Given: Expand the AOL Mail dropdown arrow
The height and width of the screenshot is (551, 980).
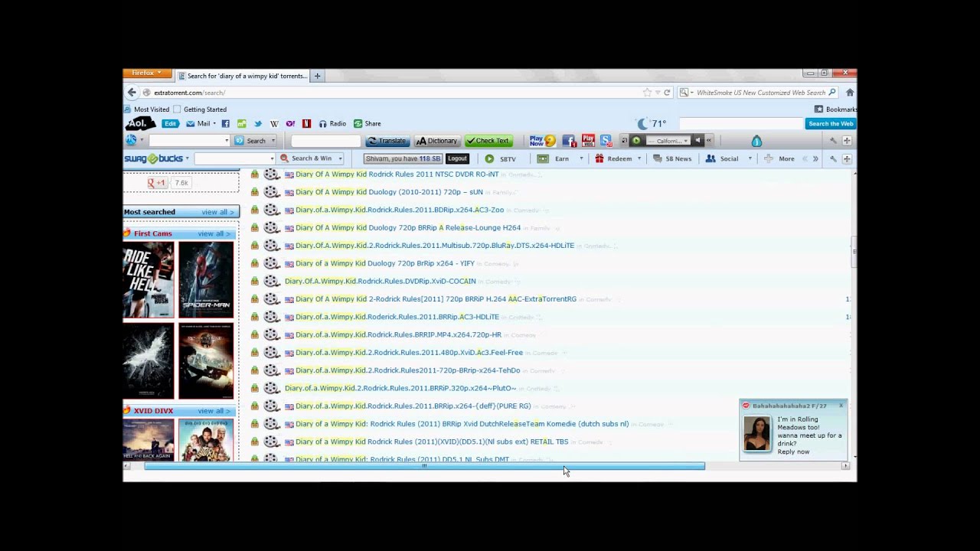Looking at the screenshot, I should 214,124.
